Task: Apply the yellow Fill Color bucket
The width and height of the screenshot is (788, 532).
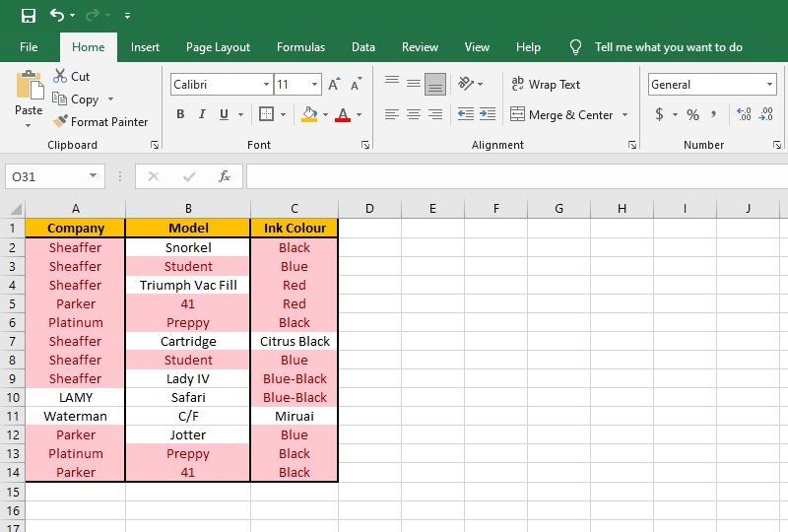Action: (309, 114)
